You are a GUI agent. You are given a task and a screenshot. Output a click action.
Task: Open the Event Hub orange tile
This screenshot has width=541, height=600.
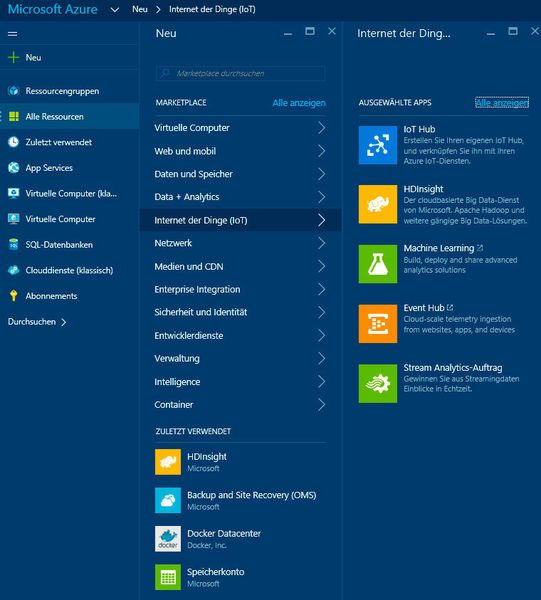[x=378, y=324]
